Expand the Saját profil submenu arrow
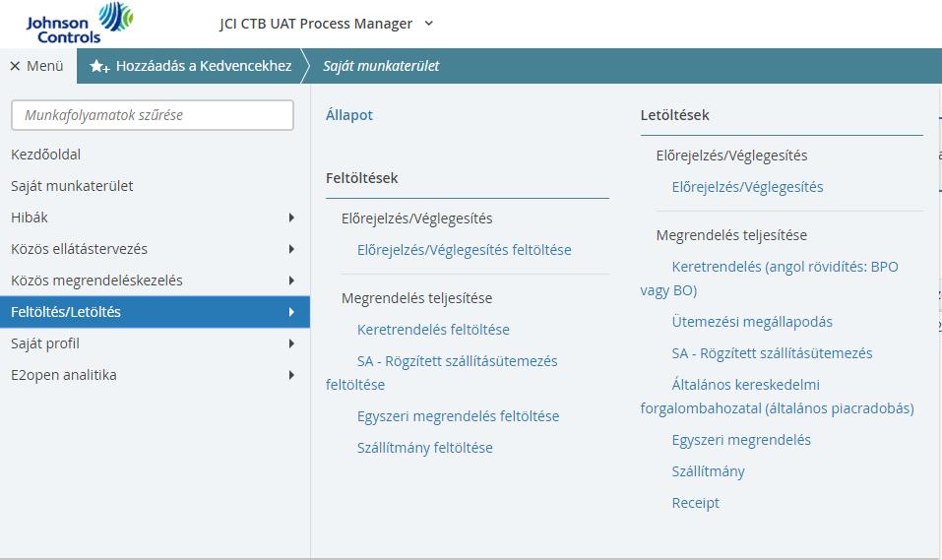 [291, 343]
